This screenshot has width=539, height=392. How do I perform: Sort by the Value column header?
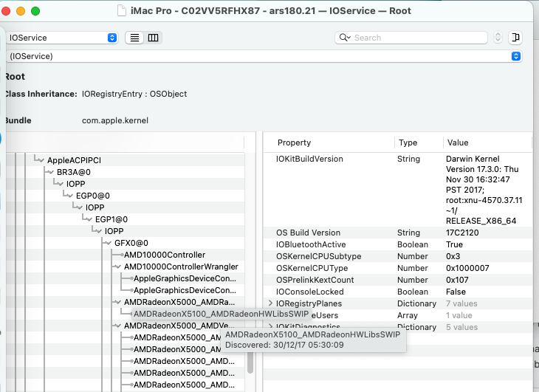point(458,142)
